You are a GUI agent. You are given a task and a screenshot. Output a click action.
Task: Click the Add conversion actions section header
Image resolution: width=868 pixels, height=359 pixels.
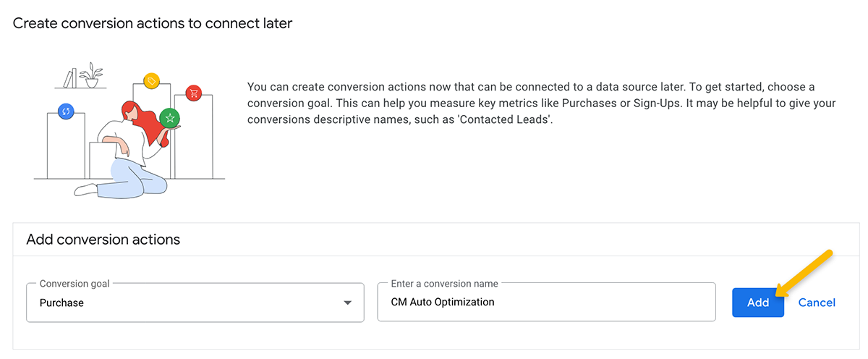coord(103,239)
